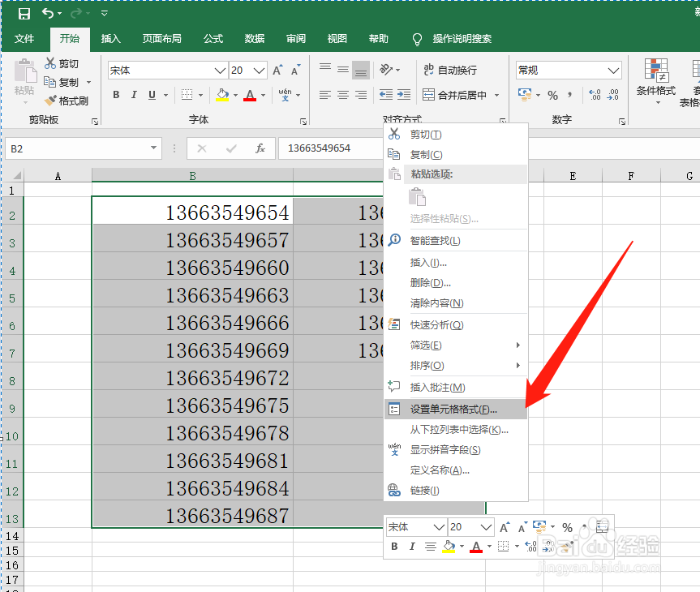The width and height of the screenshot is (700, 592).
Task: Toggle Italic in the ribbon
Action: click(134, 95)
